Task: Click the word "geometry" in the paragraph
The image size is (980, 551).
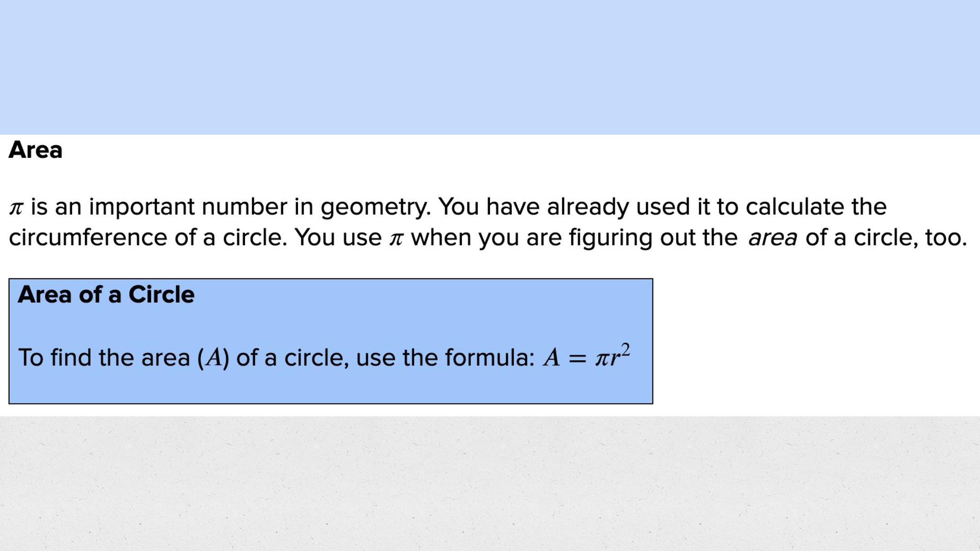Action: (375, 207)
